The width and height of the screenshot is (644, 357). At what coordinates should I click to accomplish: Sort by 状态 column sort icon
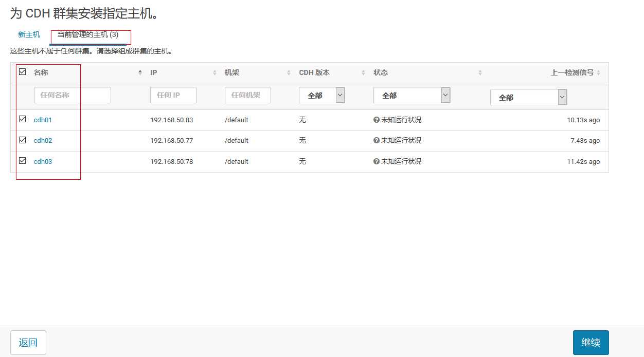click(x=480, y=73)
